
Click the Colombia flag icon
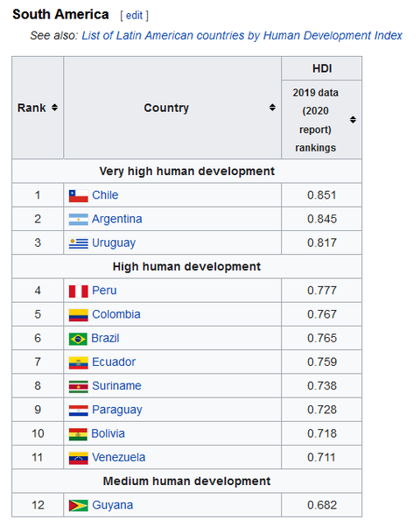[x=78, y=315]
